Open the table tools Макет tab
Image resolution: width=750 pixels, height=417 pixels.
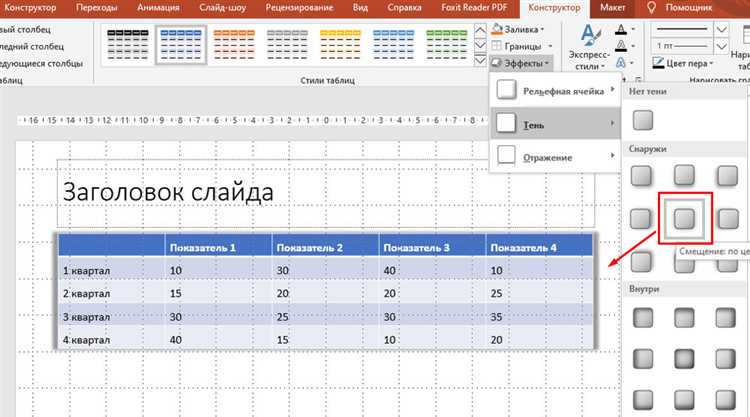(x=612, y=8)
